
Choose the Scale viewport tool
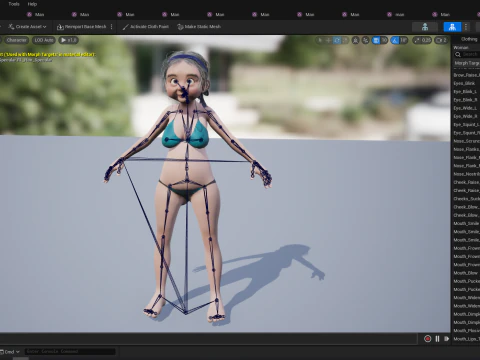point(345,40)
